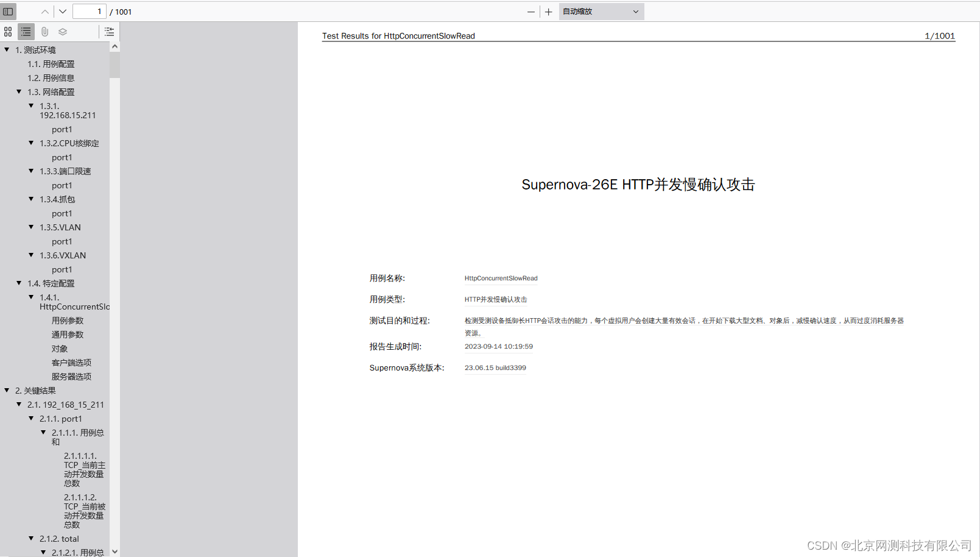The height and width of the screenshot is (557, 980).
Task: Collapse the 1.3. 网络配置 section
Action: pyautogui.click(x=19, y=91)
